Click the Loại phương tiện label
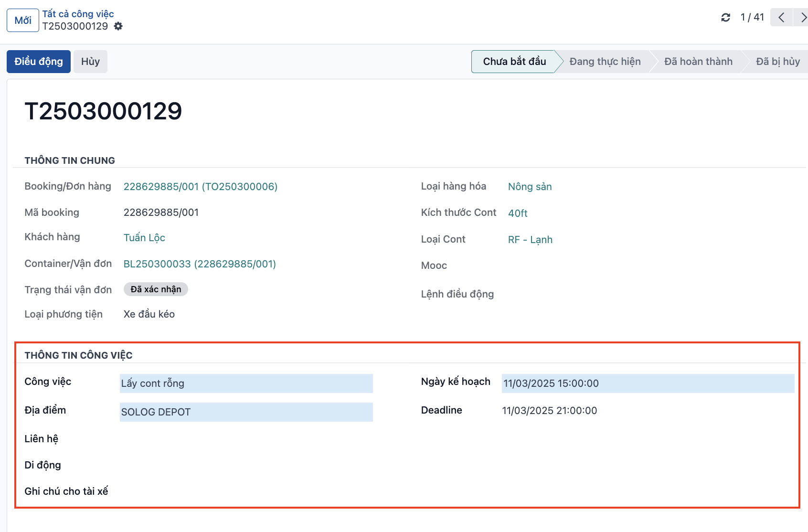The image size is (808, 532). point(64,314)
